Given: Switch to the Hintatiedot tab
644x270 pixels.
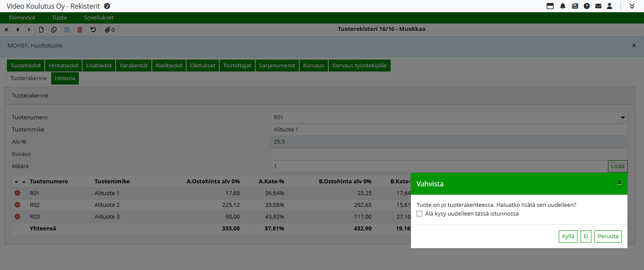Looking at the screenshot, I should pyautogui.click(x=63, y=66).
